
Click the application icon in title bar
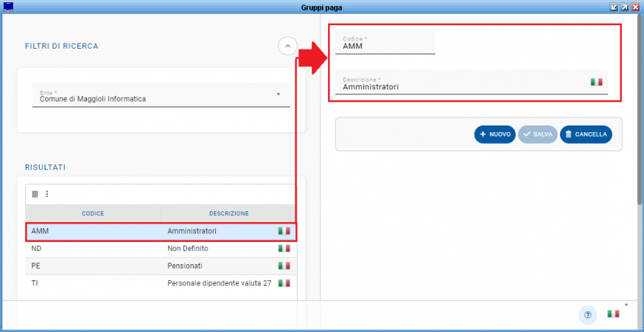7,7
